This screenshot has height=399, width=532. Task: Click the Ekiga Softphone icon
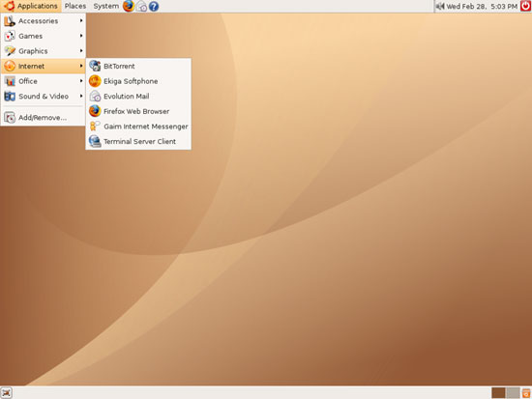click(95, 81)
